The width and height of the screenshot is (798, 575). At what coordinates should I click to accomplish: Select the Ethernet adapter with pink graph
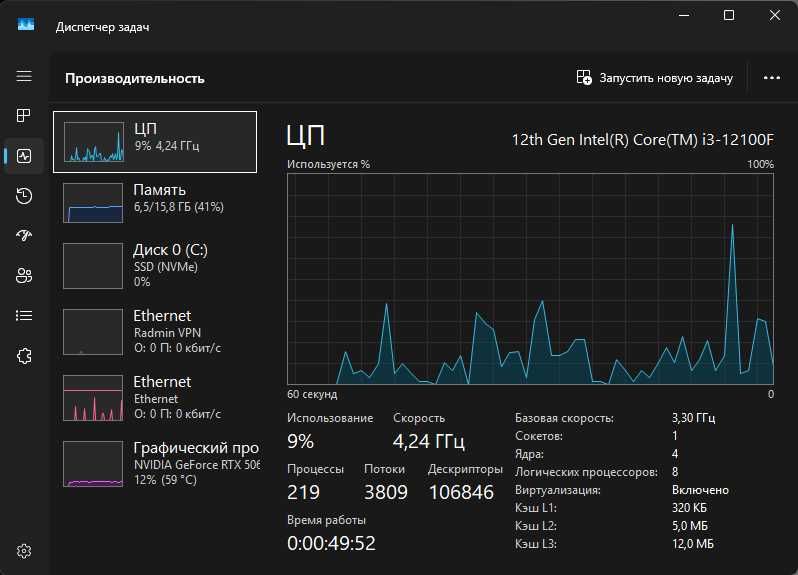pyautogui.click(x=155, y=396)
